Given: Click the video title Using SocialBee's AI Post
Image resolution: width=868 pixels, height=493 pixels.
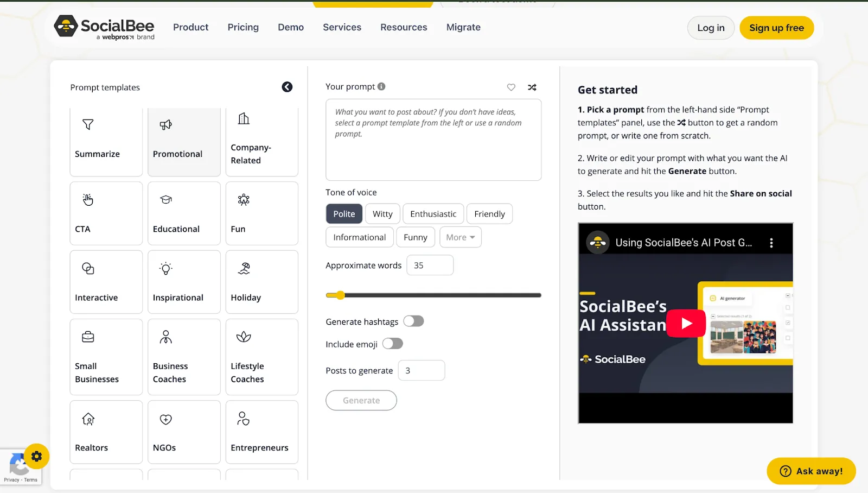Looking at the screenshot, I should tap(684, 243).
